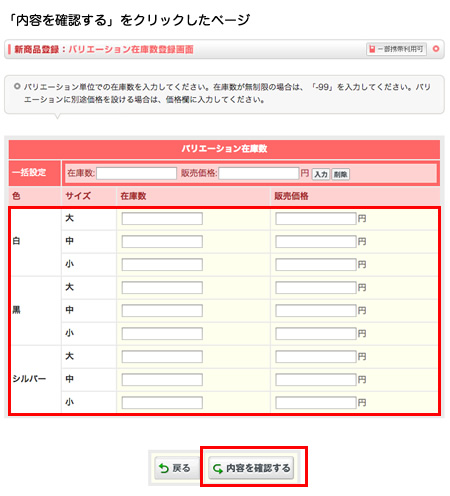The image size is (450, 496).
Task: Click 削除 button in bulk settings
Action: pyautogui.click(x=340, y=174)
